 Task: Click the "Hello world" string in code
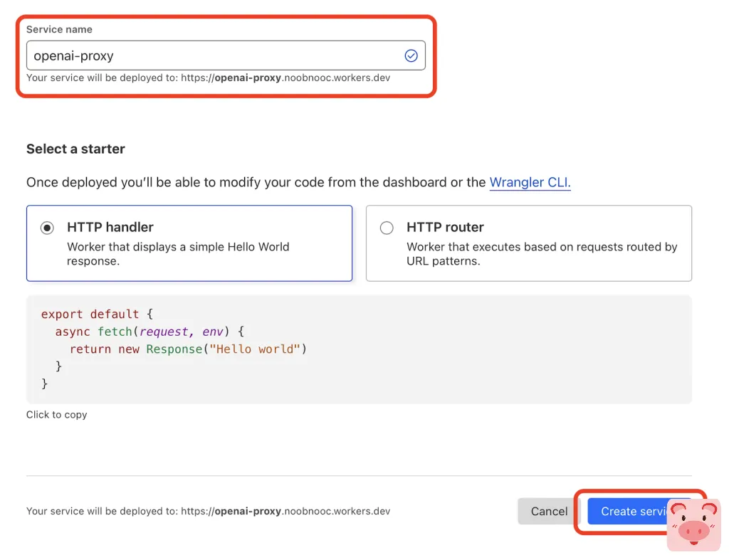(x=256, y=349)
